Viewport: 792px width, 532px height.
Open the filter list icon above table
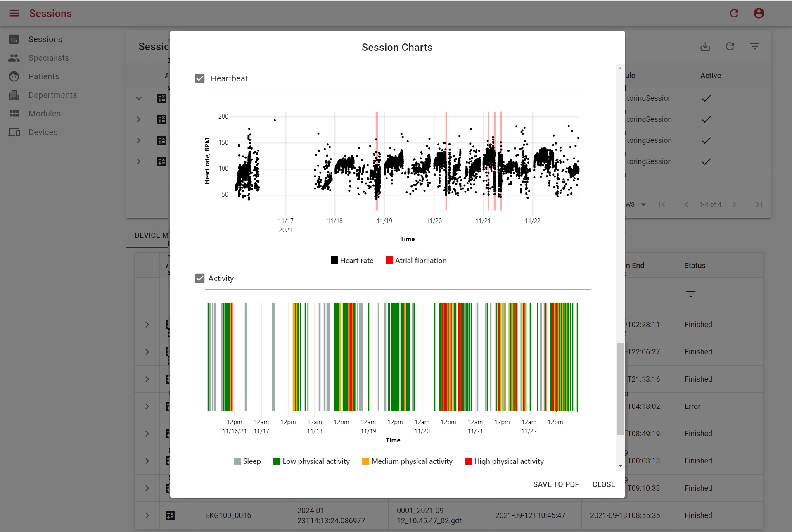click(x=754, y=46)
